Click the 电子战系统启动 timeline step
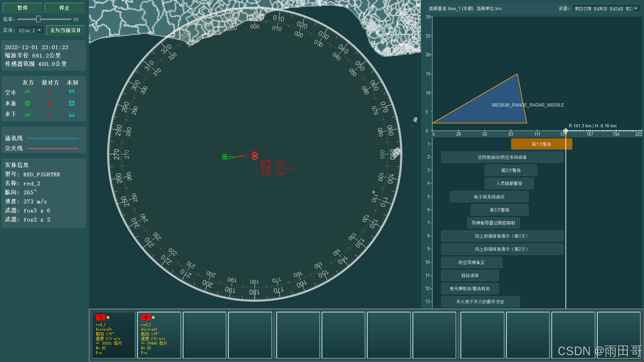644x362 pixels. coord(489,197)
